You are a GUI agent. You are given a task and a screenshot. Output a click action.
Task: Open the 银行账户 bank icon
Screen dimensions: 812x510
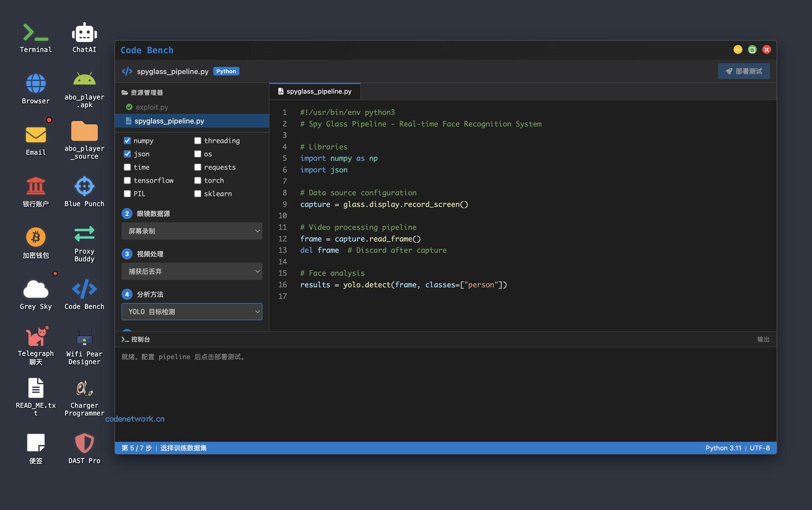click(35, 192)
